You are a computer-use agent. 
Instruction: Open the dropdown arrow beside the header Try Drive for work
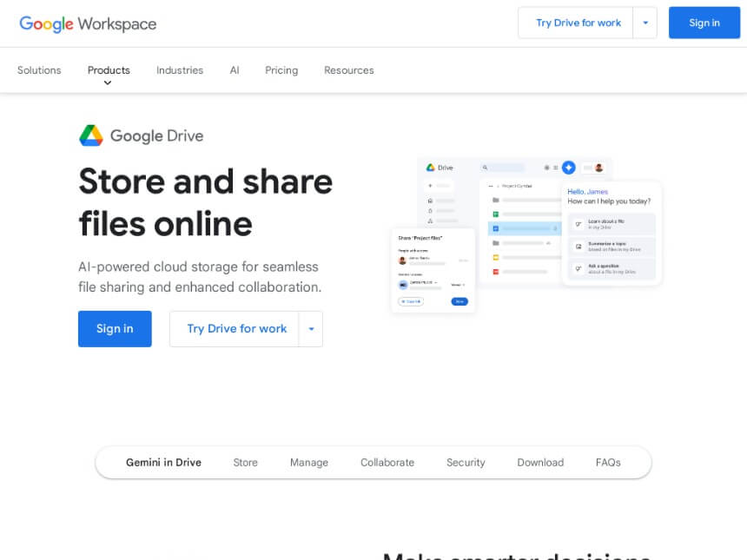tap(645, 23)
